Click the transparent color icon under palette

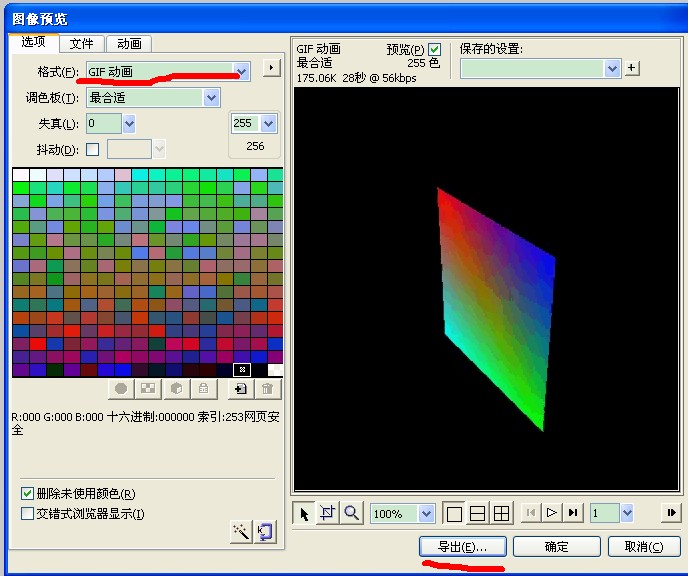(148, 389)
